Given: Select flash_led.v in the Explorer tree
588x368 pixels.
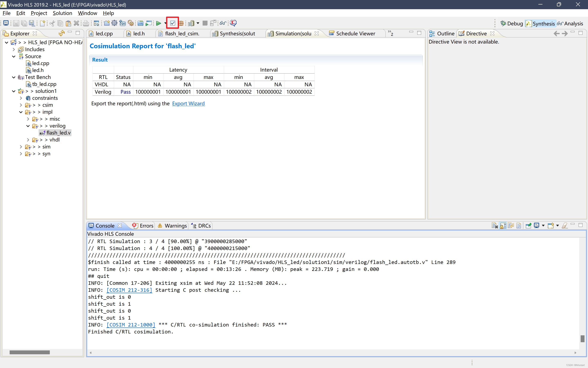Looking at the screenshot, I should [x=55, y=133].
